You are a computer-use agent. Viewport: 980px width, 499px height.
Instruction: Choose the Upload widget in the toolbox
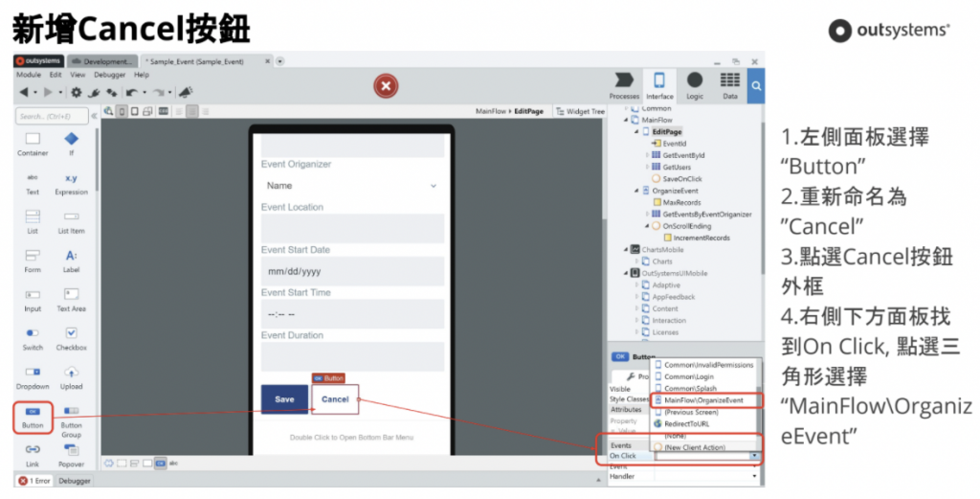click(71, 378)
